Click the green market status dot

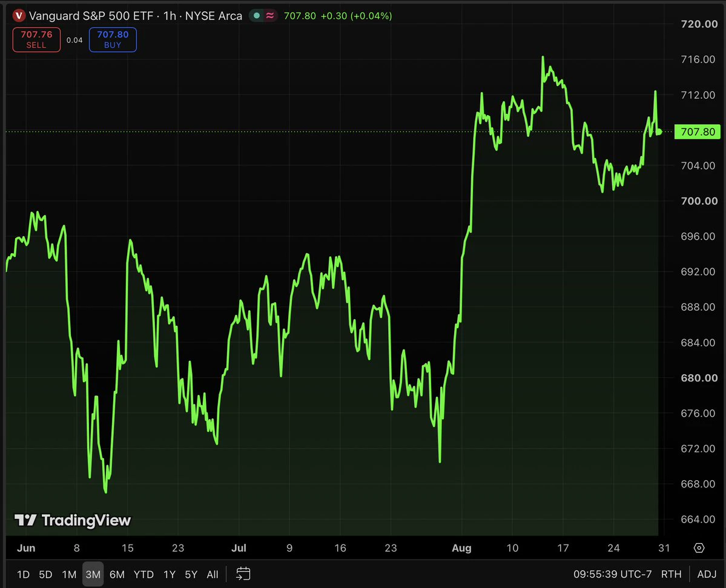coord(257,16)
